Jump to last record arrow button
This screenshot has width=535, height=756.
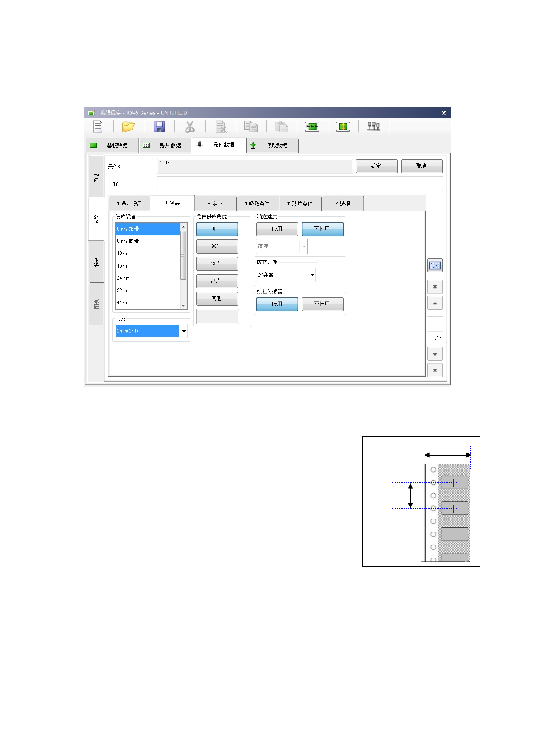click(435, 370)
